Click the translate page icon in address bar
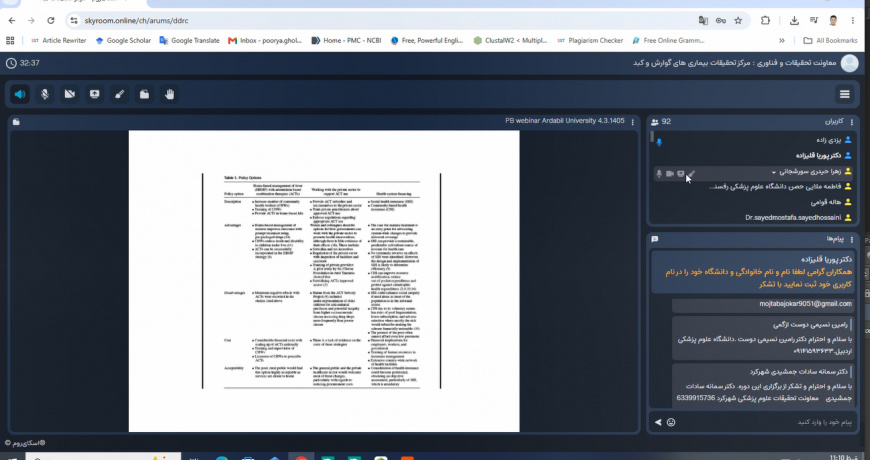Screen dimensions: 870x460 pos(703,21)
